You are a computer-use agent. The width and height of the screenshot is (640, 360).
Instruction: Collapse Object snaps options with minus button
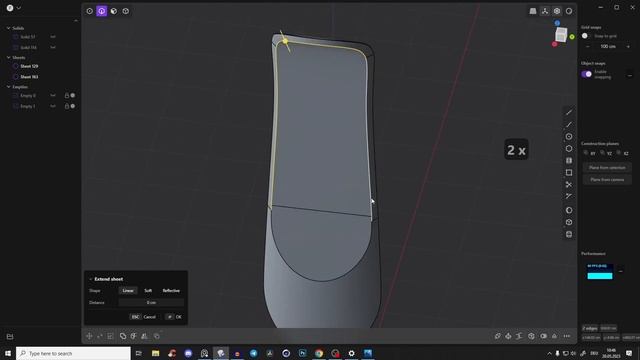coord(630,76)
